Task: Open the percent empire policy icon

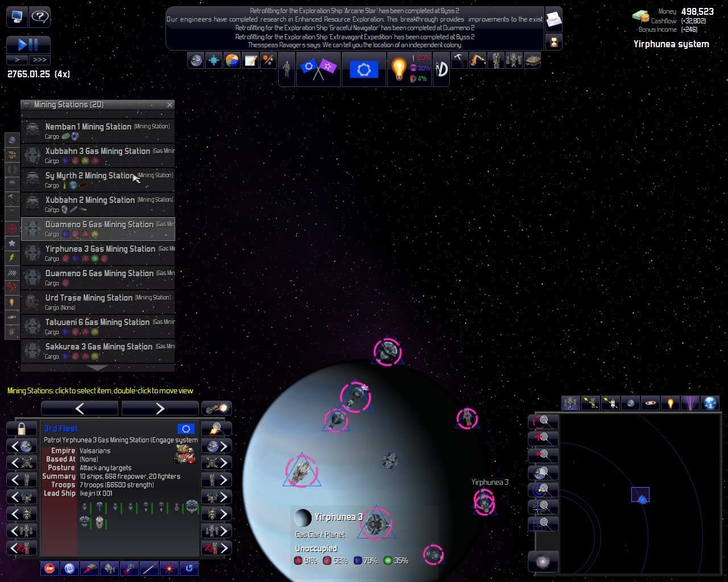Action: pyautogui.click(x=268, y=60)
